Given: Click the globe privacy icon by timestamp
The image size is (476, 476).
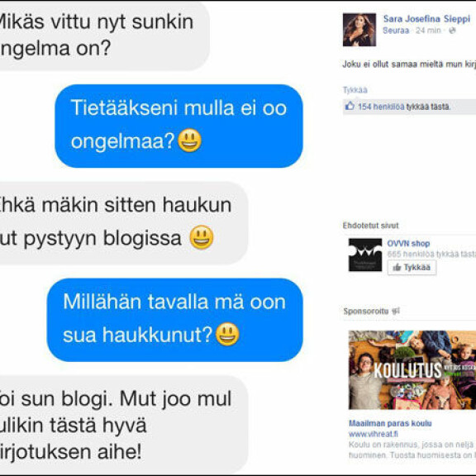Looking at the screenshot, I should pyautogui.click(x=452, y=31).
